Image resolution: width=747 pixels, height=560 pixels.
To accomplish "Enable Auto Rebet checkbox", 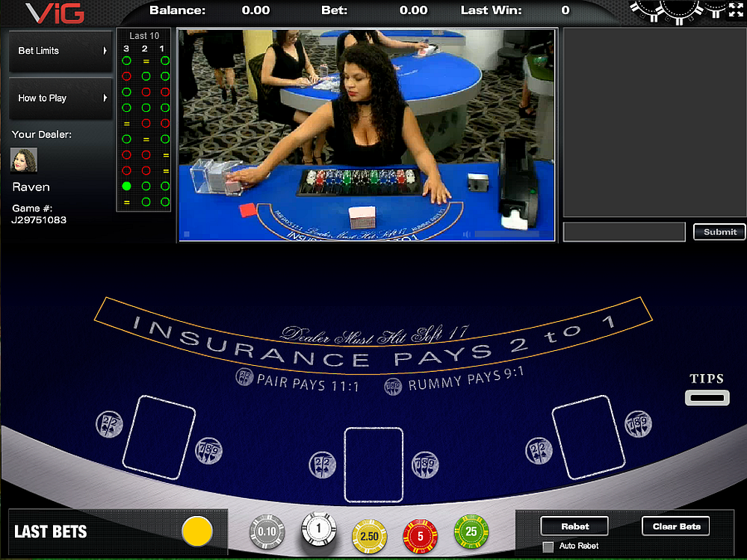I will click(x=548, y=547).
